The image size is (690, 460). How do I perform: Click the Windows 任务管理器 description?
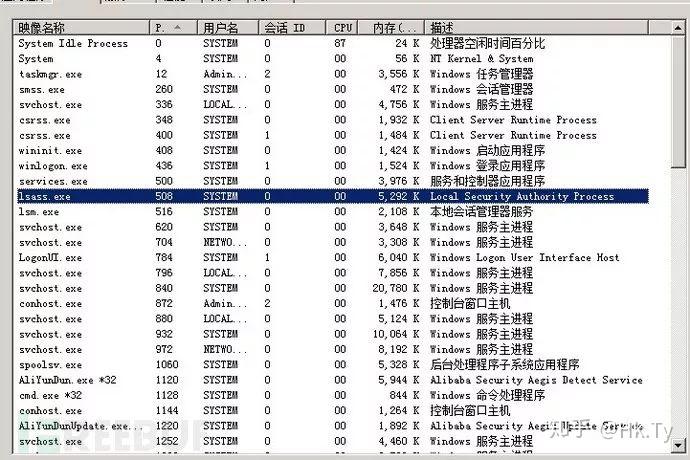tap(481, 74)
